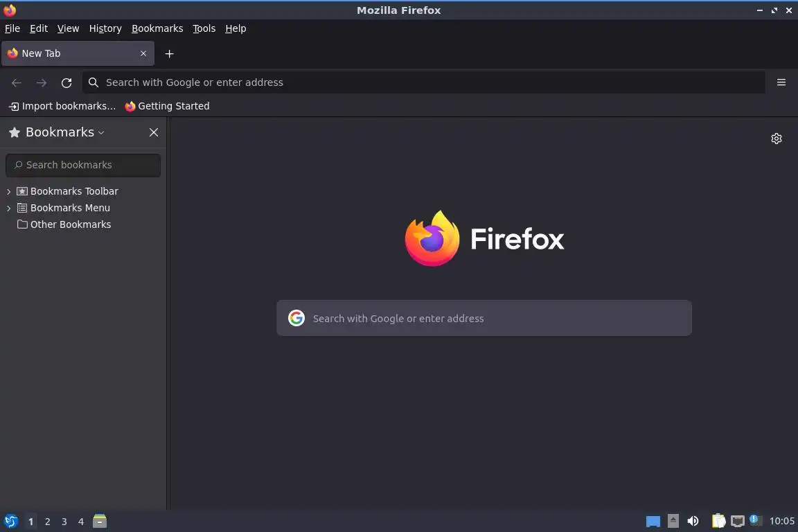
Task: Go forward one page
Action: (42, 82)
